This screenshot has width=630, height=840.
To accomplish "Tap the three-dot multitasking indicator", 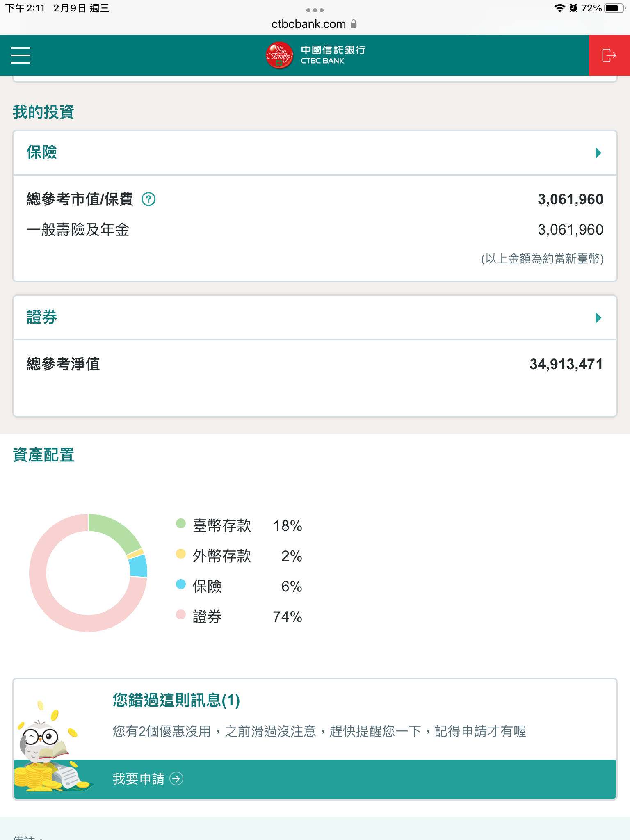I will (315, 10).
